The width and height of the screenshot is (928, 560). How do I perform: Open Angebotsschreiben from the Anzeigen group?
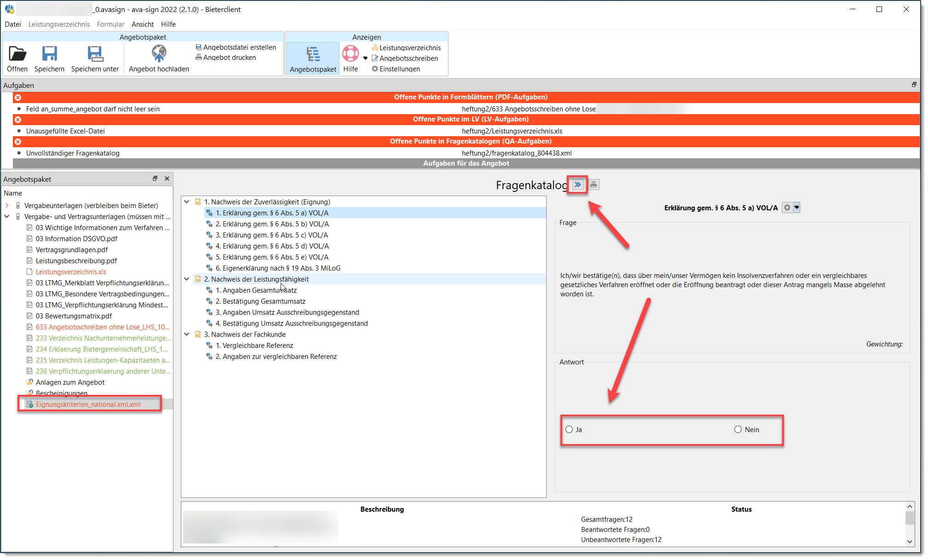[405, 58]
